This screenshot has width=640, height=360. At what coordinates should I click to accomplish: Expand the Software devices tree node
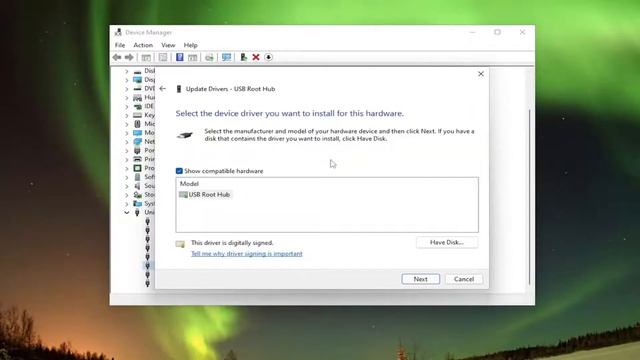coord(127,177)
